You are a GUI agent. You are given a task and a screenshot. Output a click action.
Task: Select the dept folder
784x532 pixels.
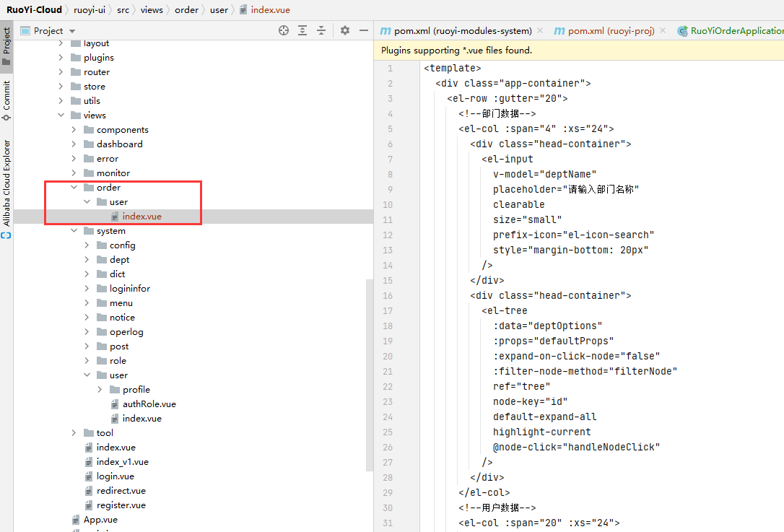pos(120,259)
